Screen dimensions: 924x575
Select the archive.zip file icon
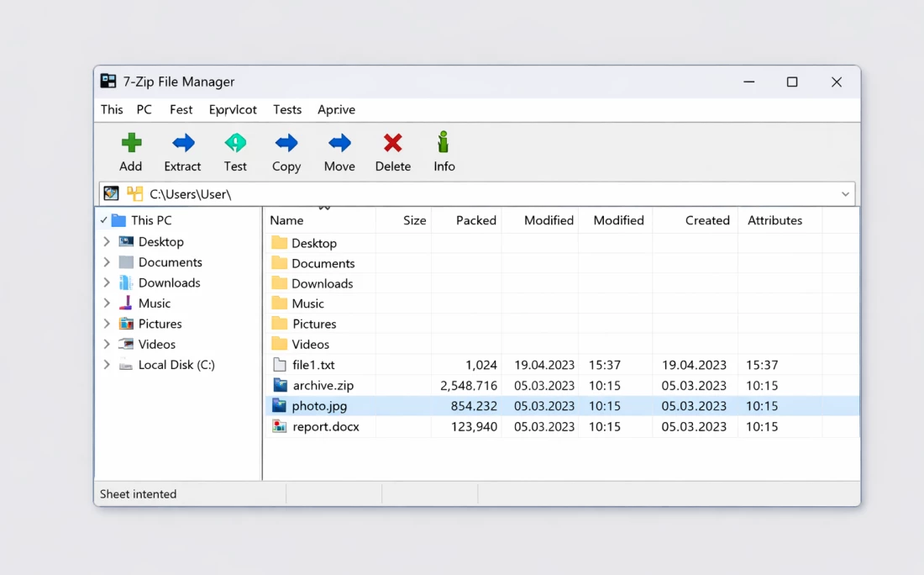(x=280, y=385)
